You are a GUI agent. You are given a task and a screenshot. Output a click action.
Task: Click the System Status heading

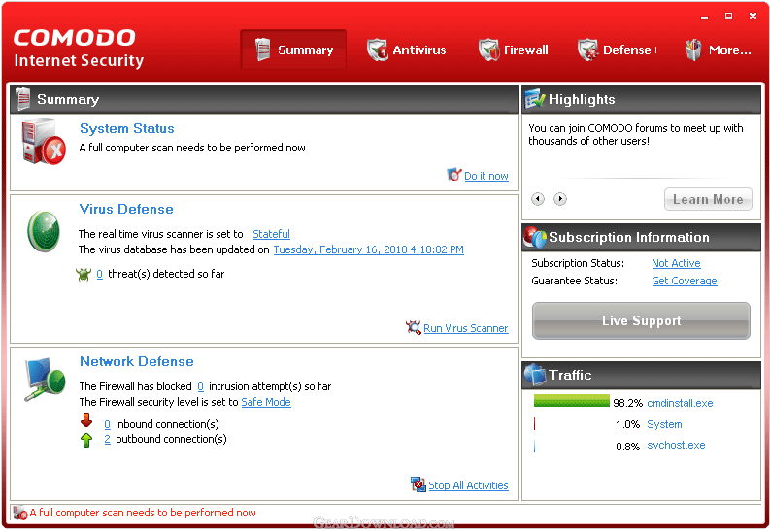[x=126, y=128]
